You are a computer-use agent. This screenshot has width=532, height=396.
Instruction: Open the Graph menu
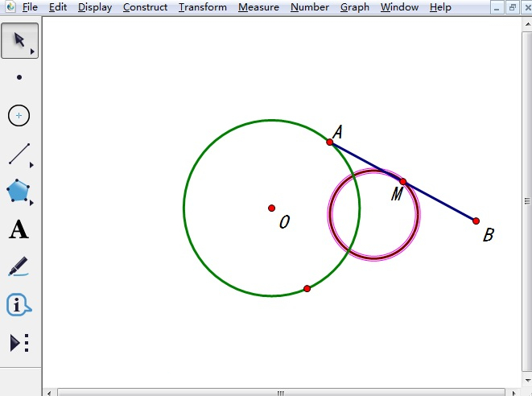click(354, 7)
